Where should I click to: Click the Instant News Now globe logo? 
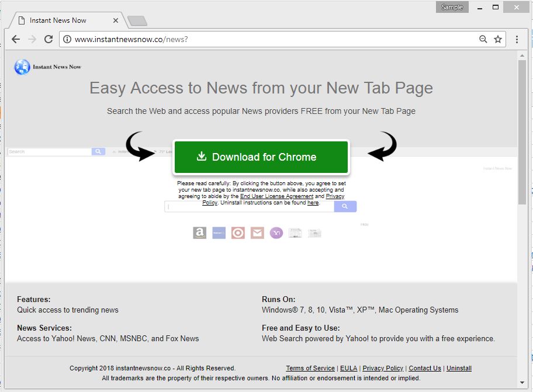point(22,67)
